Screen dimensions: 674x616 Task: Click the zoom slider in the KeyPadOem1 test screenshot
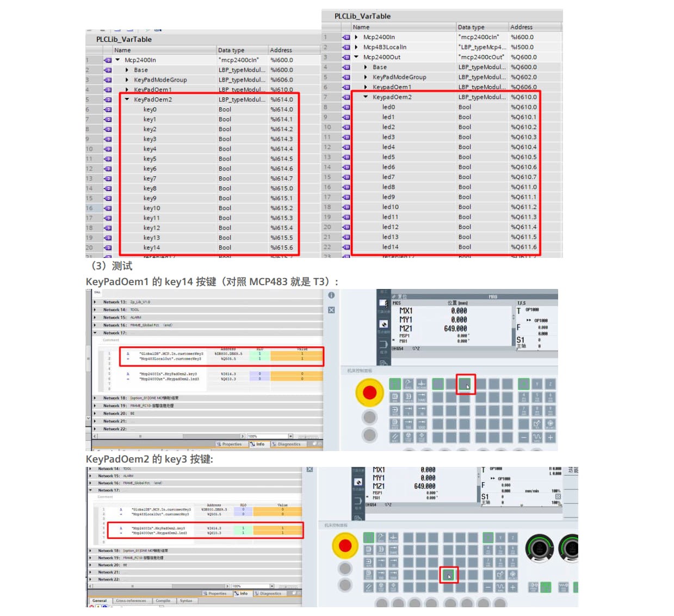308,437
